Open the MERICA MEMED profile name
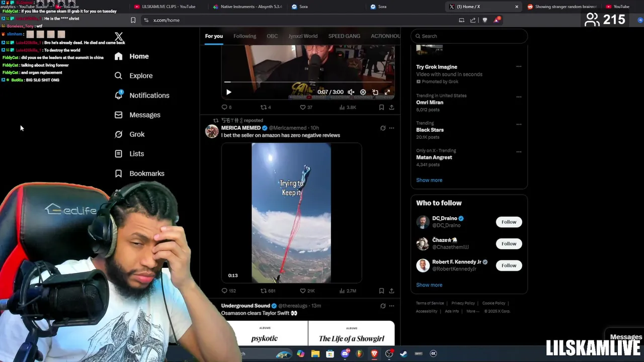 click(241, 128)
